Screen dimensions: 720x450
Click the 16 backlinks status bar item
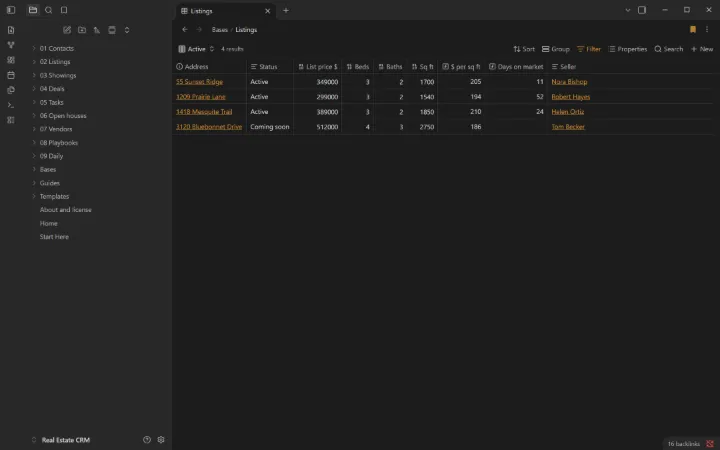tap(683, 444)
